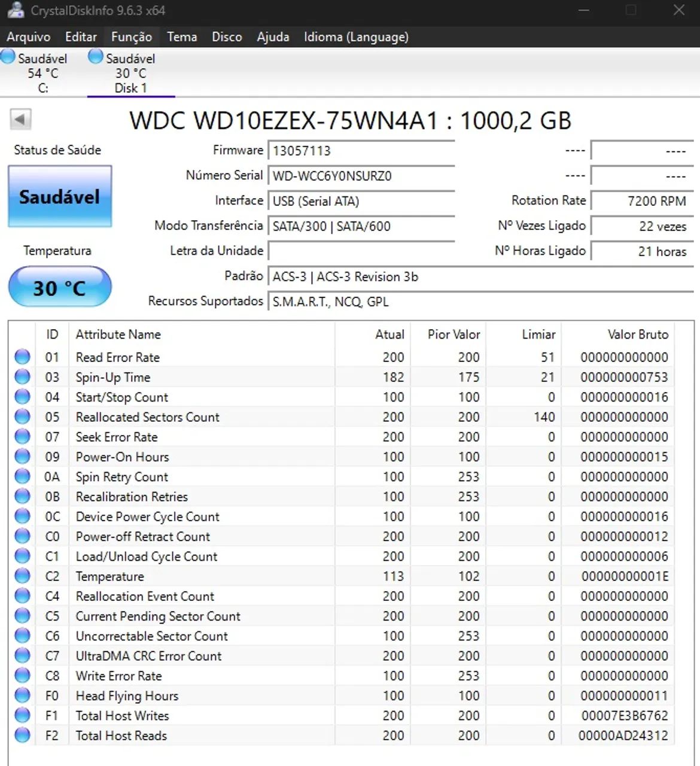Click status orb of Load/Unload Cycle Count row
Screen dimensions: 700x766
click(x=22, y=556)
